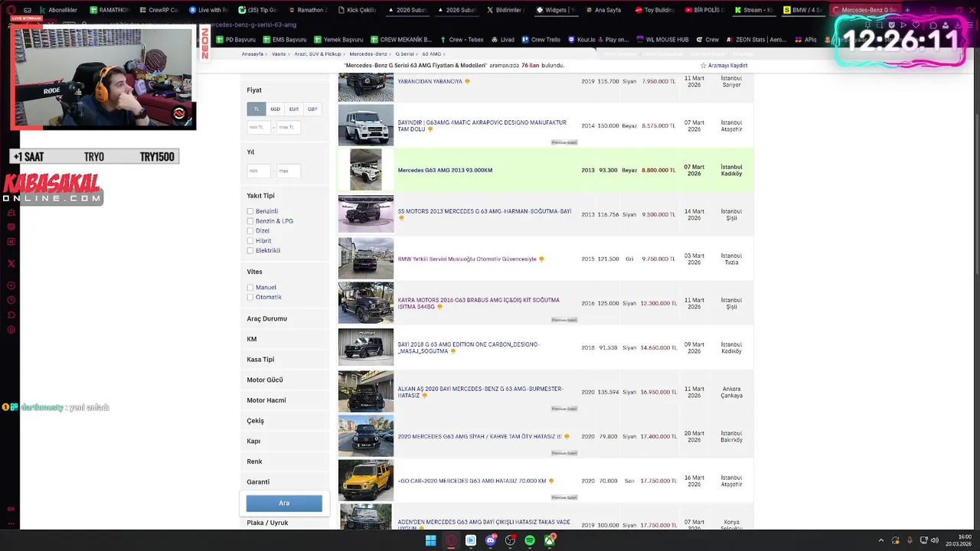Check the Benzin & LPG checkbox

click(250, 221)
